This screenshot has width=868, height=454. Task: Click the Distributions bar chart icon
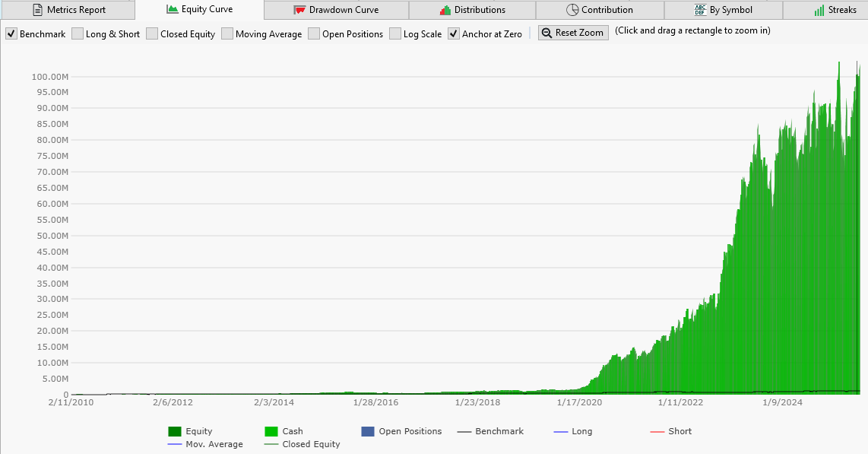445,10
